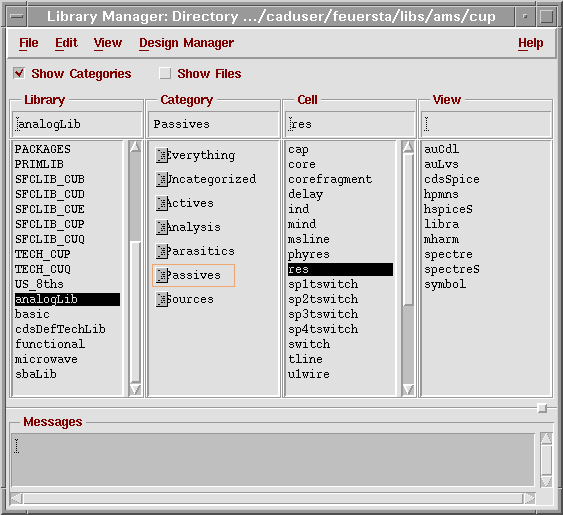Select the switch cell
Screen dimensions: 563x515
coord(309,344)
